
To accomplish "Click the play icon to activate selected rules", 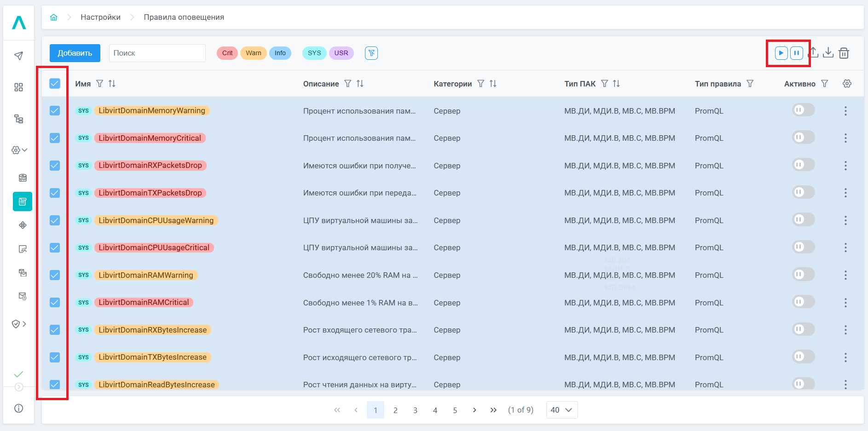I will pos(781,53).
